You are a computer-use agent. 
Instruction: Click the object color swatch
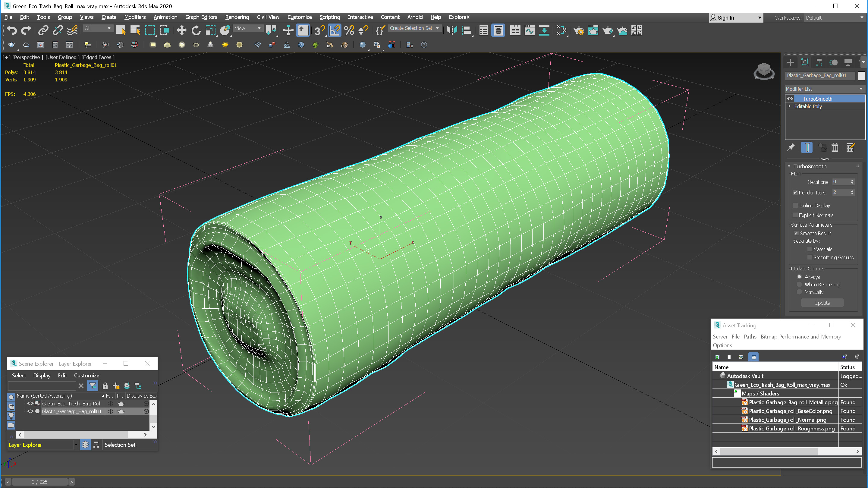tap(861, 76)
